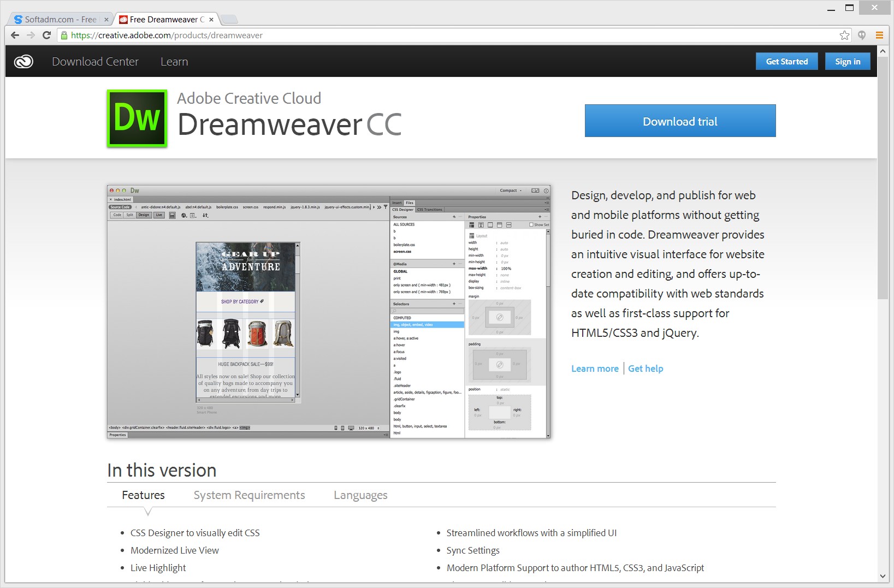This screenshot has height=588, width=894.
Task: Open a new browser tab
Action: coord(229,20)
